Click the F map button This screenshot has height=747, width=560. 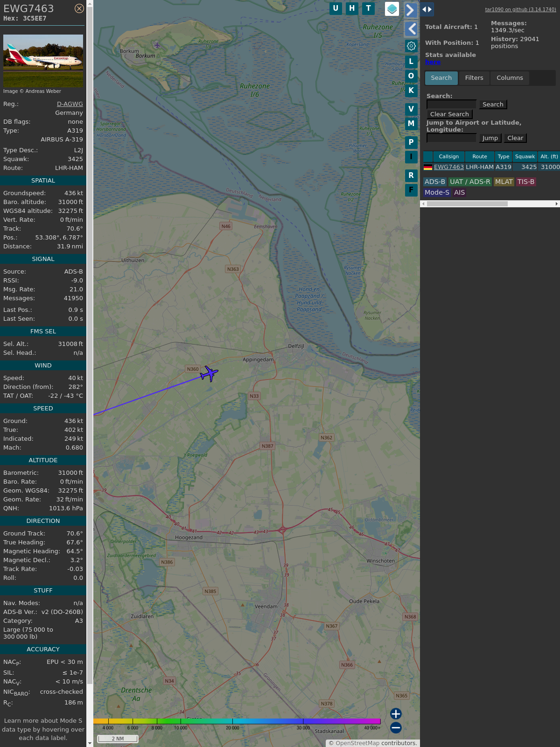[411, 190]
